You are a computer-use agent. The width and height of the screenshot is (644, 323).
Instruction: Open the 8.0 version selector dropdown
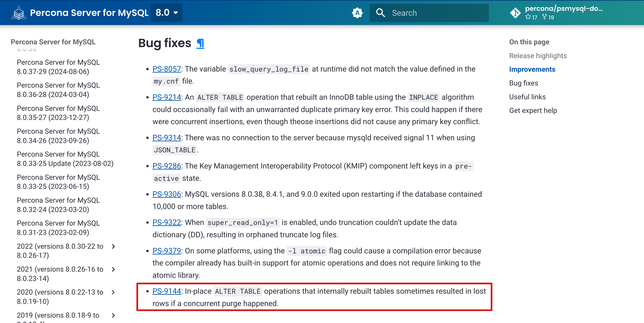pos(167,13)
